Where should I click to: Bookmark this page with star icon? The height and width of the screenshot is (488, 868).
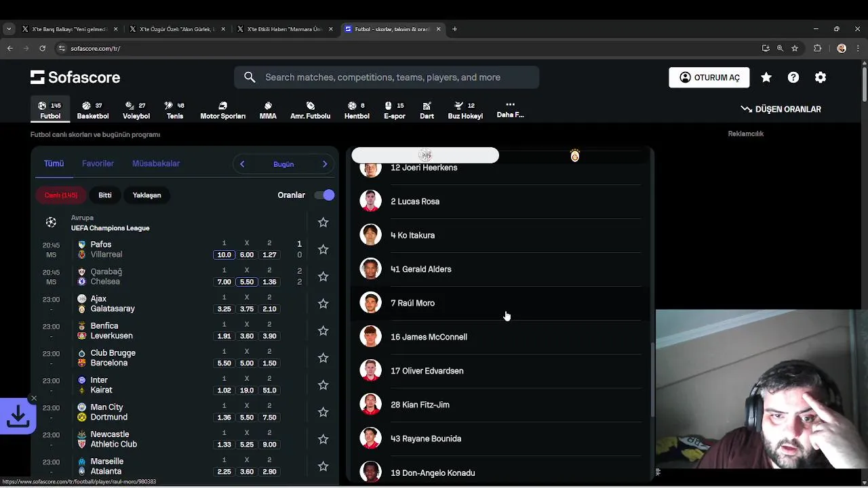click(x=795, y=48)
